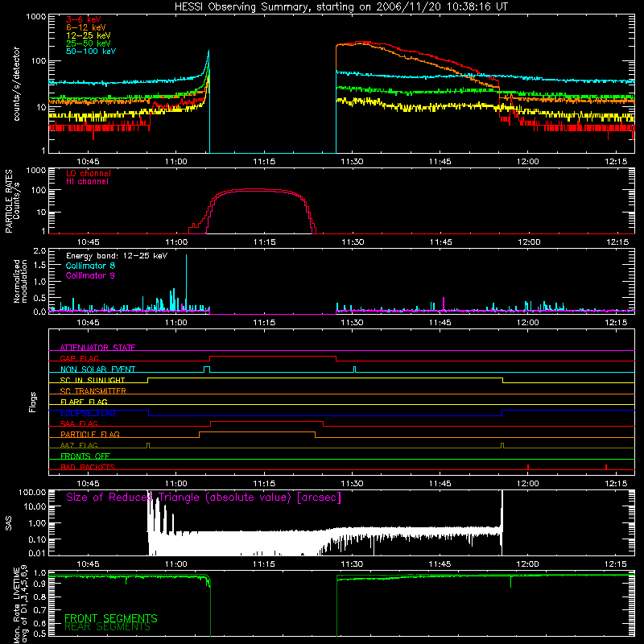This screenshot has width=644, height=644.
Task: Click the FLARE FLAG label
Action: (84, 402)
